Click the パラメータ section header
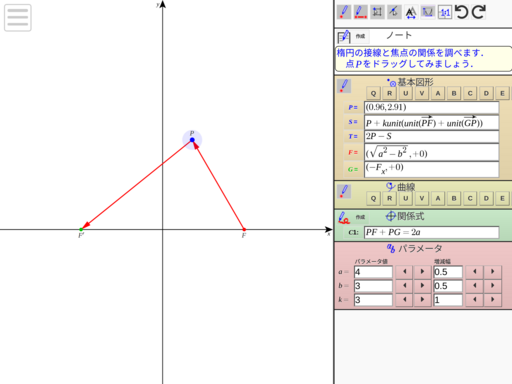 pyautogui.click(x=415, y=248)
